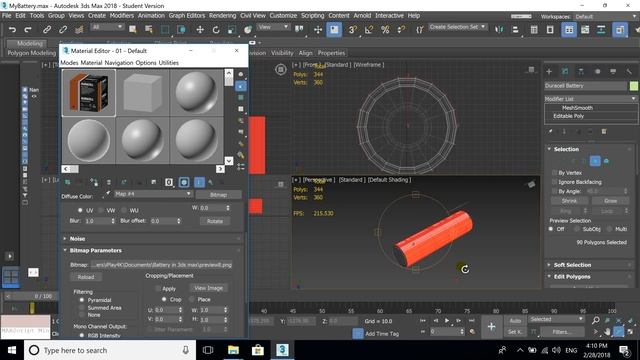Viewport: 640px width, 360px height.
Task: Open the reference coordinate system View dropdown
Action: tap(273, 27)
